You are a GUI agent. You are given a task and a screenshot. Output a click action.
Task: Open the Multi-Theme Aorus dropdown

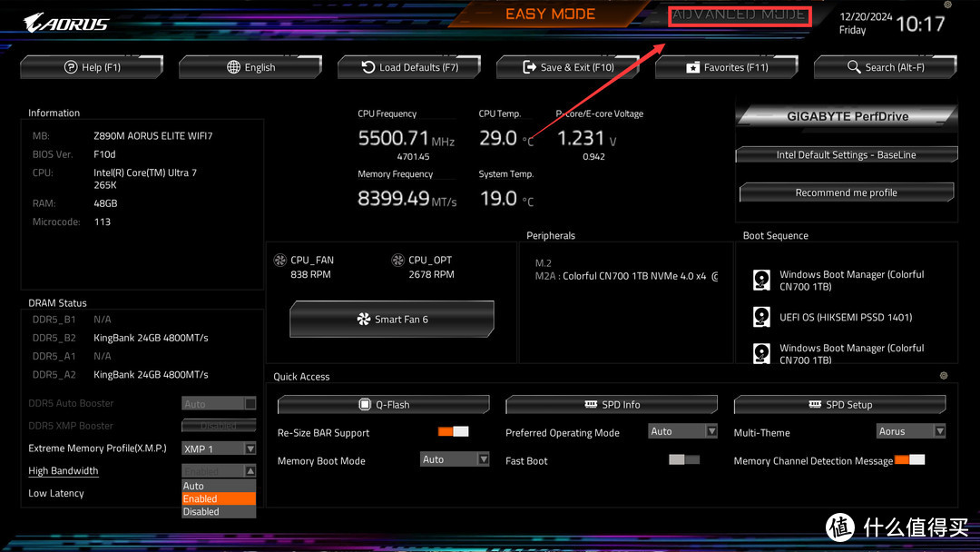point(911,430)
